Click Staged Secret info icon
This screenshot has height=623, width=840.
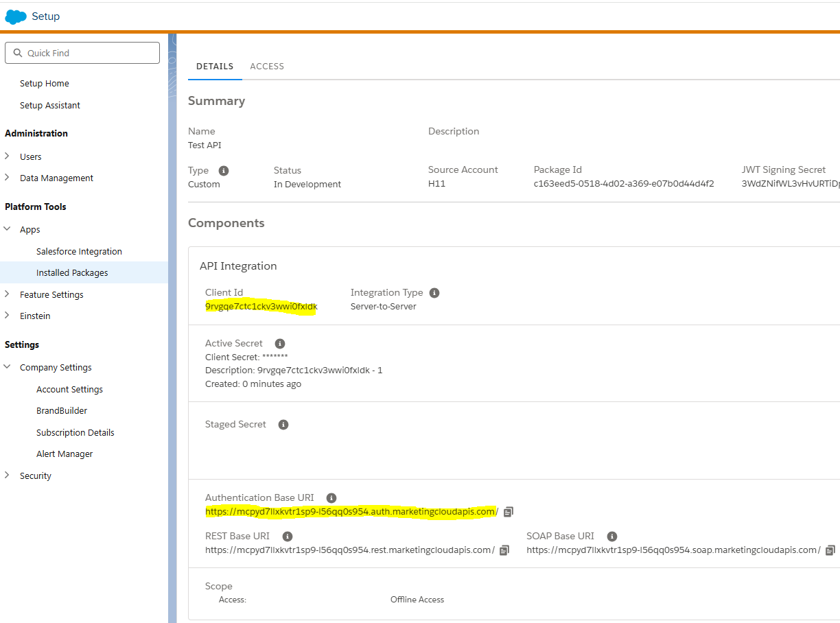point(283,425)
